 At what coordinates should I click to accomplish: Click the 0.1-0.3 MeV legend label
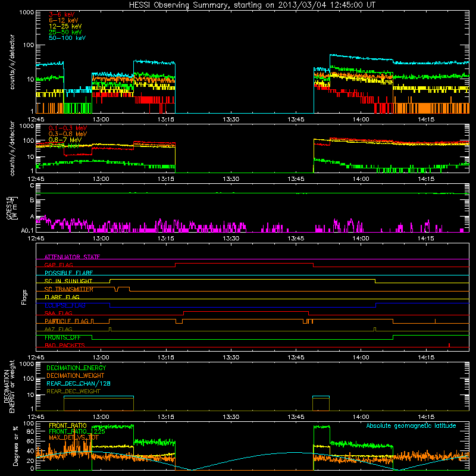[68, 128]
